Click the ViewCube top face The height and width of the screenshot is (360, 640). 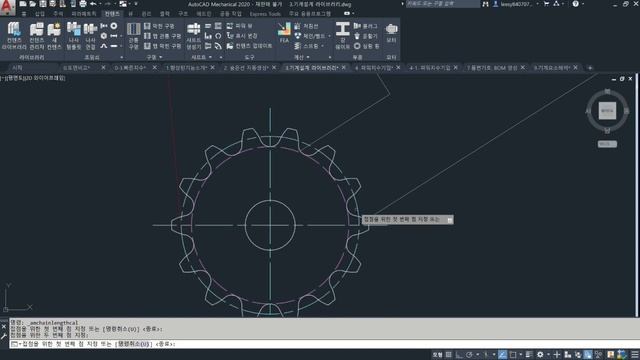pyautogui.click(x=607, y=111)
